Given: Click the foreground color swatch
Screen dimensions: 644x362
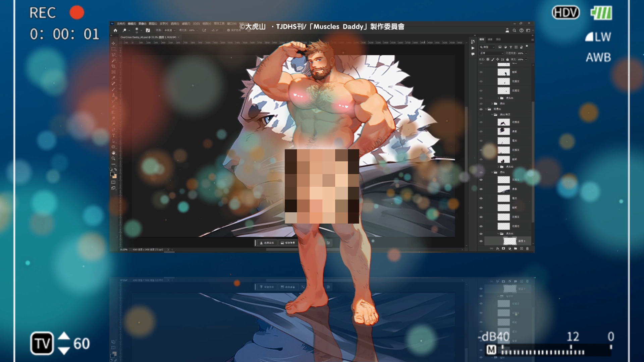Looking at the screenshot, I should [x=112, y=174].
